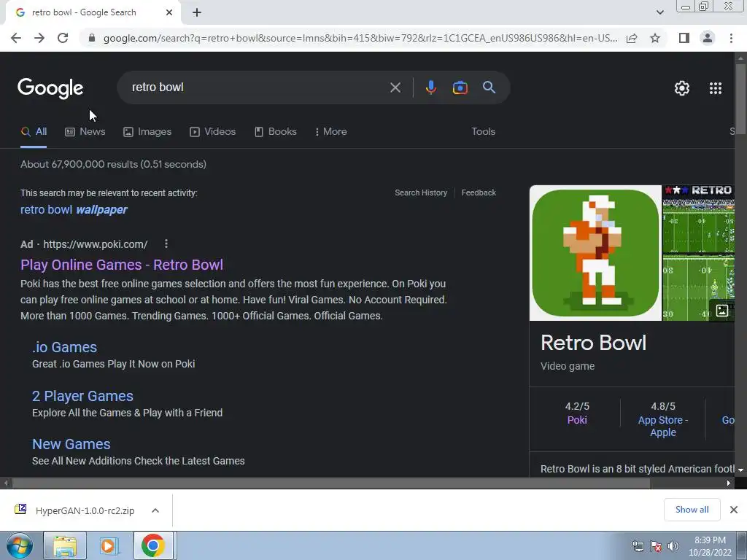Open Action Center flag tray icon
This screenshot has height=560, width=747.
pyautogui.click(x=656, y=546)
